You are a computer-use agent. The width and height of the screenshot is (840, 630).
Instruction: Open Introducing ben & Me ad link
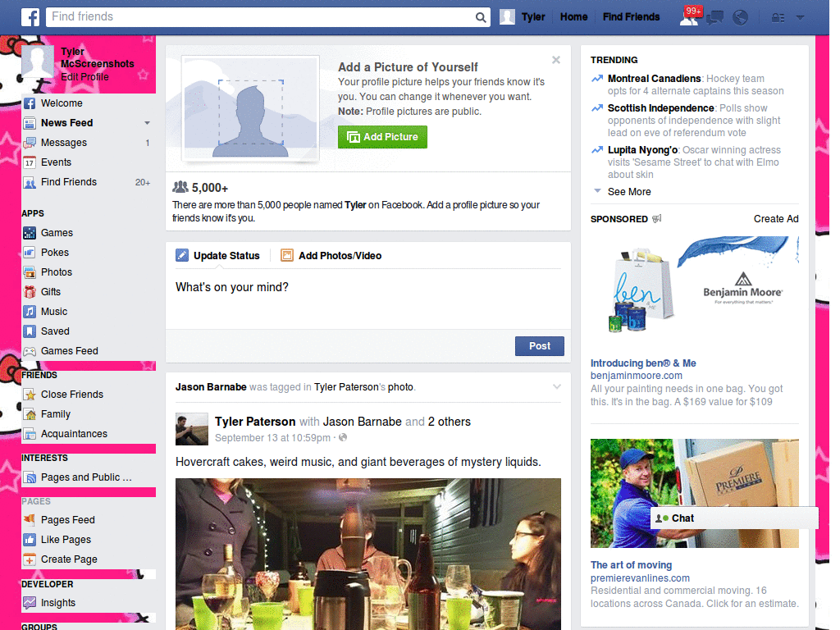coord(643,363)
